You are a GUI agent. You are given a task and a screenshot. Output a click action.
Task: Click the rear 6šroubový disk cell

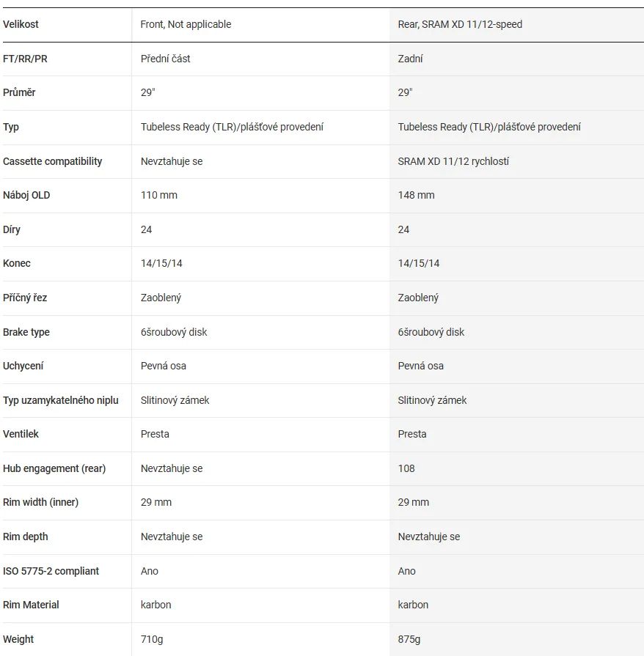(x=431, y=332)
